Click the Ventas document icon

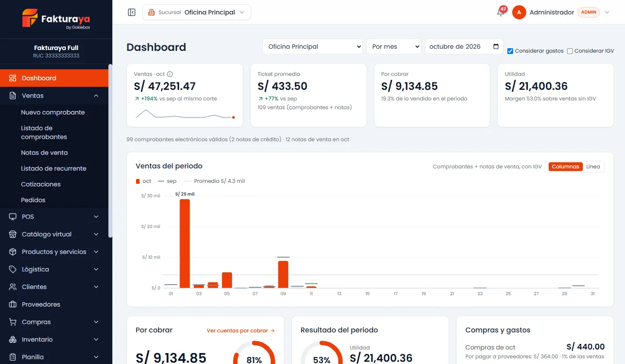pyautogui.click(x=13, y=96)
